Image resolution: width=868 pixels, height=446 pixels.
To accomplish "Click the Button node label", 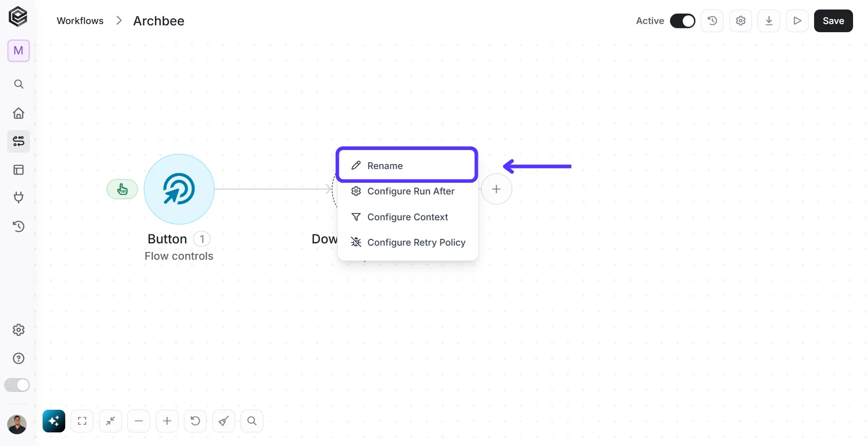I will tap(167, 239).
